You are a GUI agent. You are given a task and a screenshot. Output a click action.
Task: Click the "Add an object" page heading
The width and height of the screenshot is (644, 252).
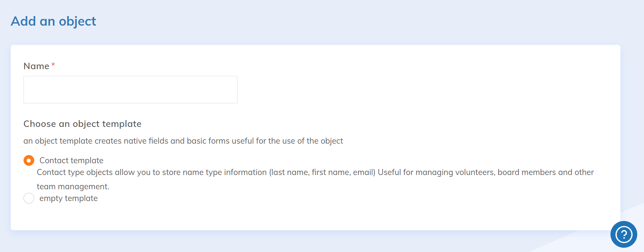tap(53, 21)
